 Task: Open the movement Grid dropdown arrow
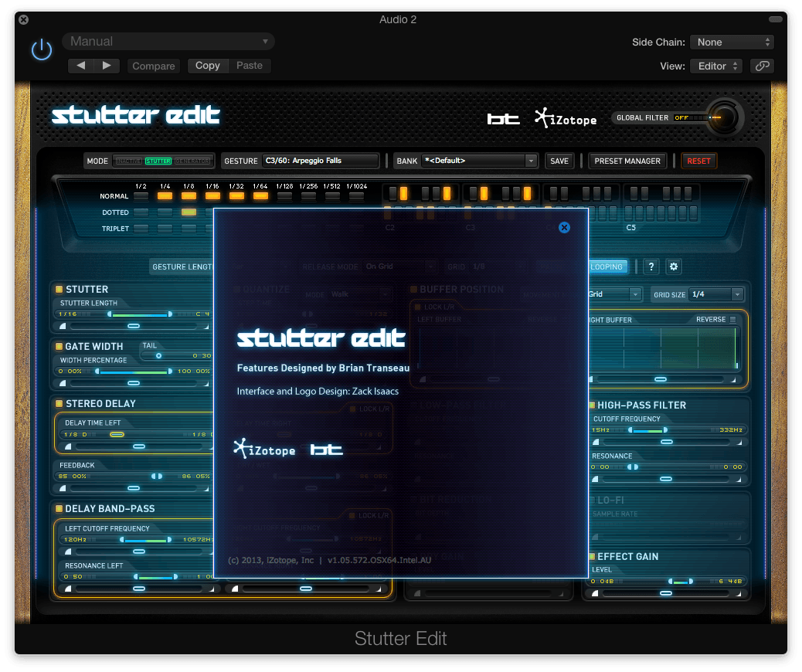pyautogui.click(x=635, y=294)
